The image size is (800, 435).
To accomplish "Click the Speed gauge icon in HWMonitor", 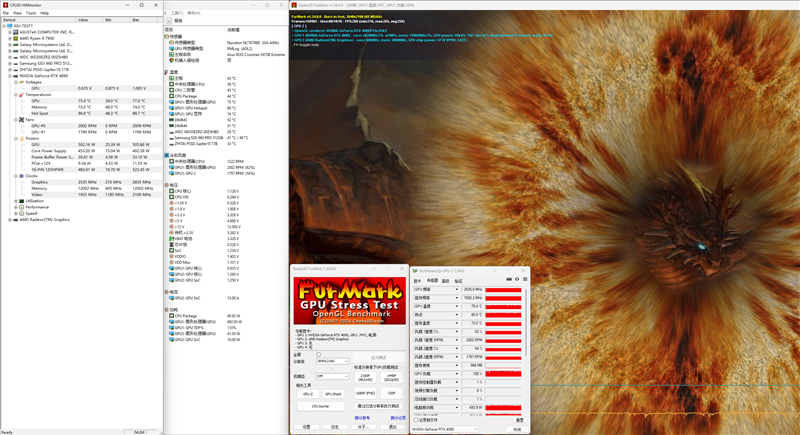I will (x=21, y=213).
